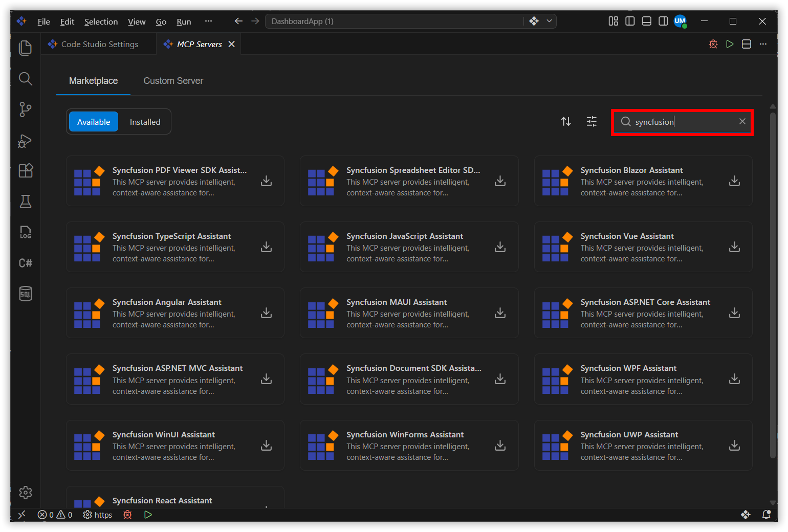Switch to Code Studio Settings tab
788x532 pixels.
[x=99, y=44]
